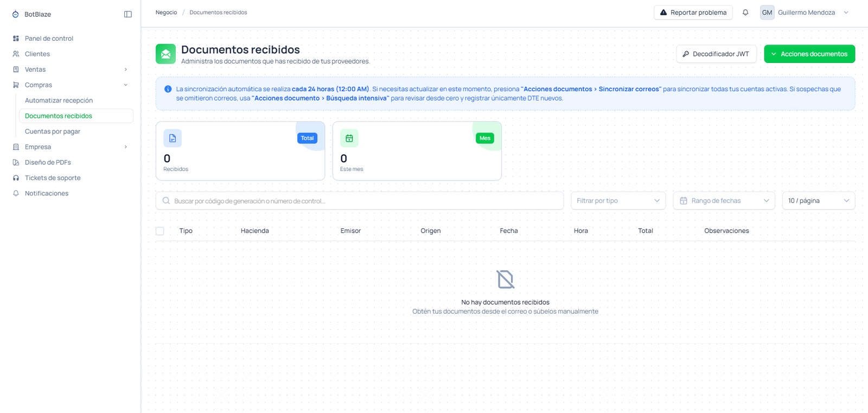Viewport: 868px width, 413px height.
Task: Click the magnifier icon in the search bar
Action: coord(167,201)
